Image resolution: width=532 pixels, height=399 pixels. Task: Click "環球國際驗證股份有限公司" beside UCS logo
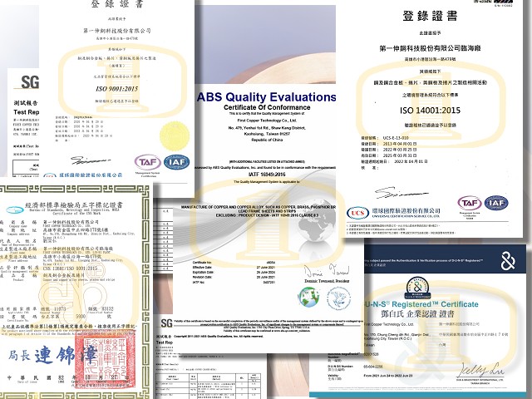[x=406, y=211]
